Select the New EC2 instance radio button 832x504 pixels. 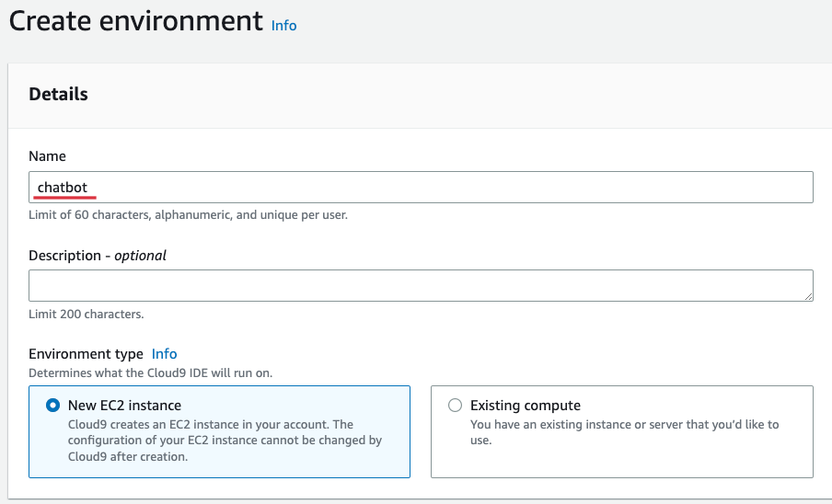point(52,406)
